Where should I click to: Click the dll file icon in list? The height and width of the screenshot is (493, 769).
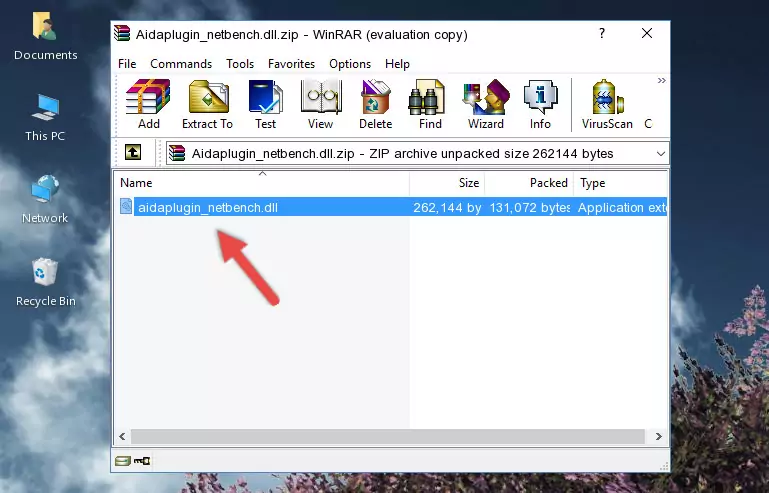click(x=126, y=207)
